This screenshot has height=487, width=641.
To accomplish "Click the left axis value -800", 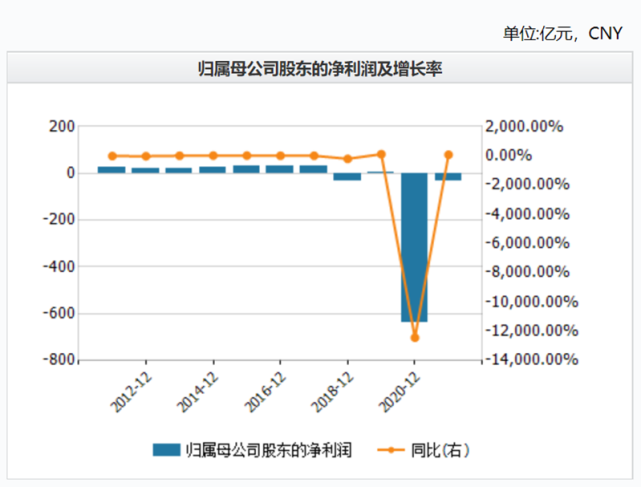I will [59, 360].
